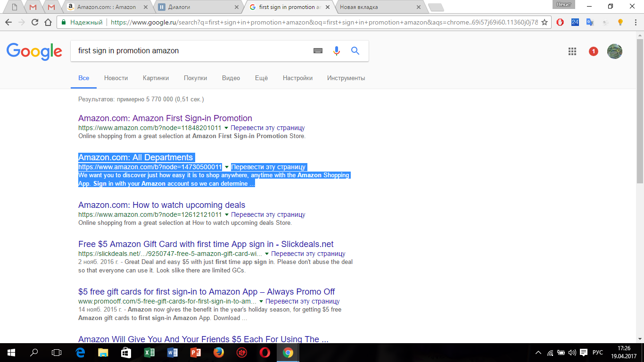Reload the current page
Screen dimensions: 644x362
[x=35, y=22]
